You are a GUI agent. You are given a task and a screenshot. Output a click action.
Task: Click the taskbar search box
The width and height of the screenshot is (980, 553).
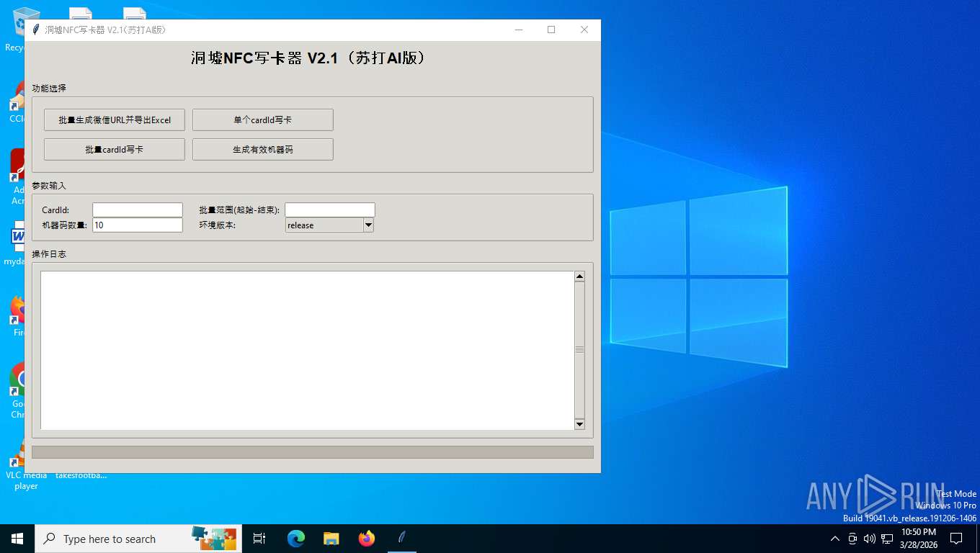[138, 539]
